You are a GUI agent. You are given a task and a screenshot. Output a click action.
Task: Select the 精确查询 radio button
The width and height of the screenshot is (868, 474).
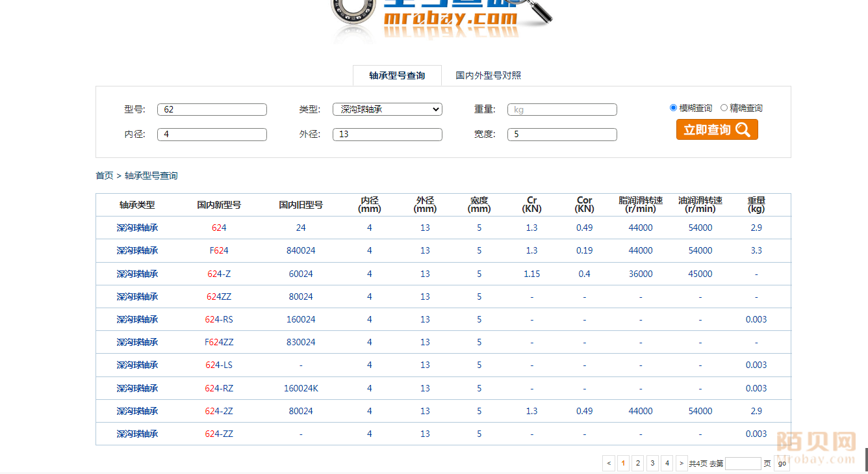[x=724, y=108]
